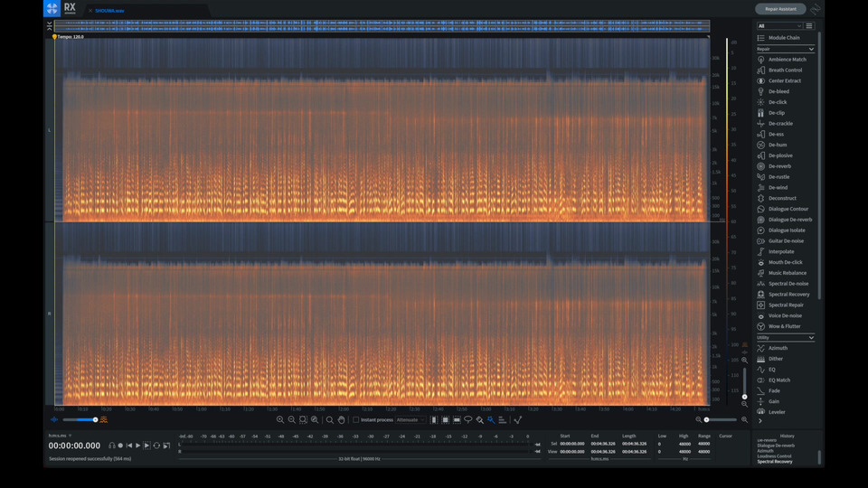Select the Spectral Repair module

(785, 305)
